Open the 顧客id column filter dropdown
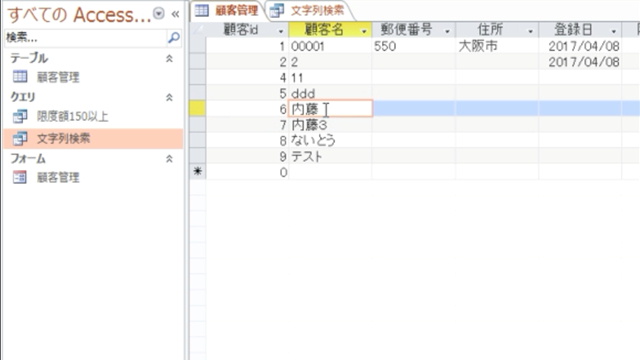The width and height of the screenshot is (640, 360). click(281, 31)
